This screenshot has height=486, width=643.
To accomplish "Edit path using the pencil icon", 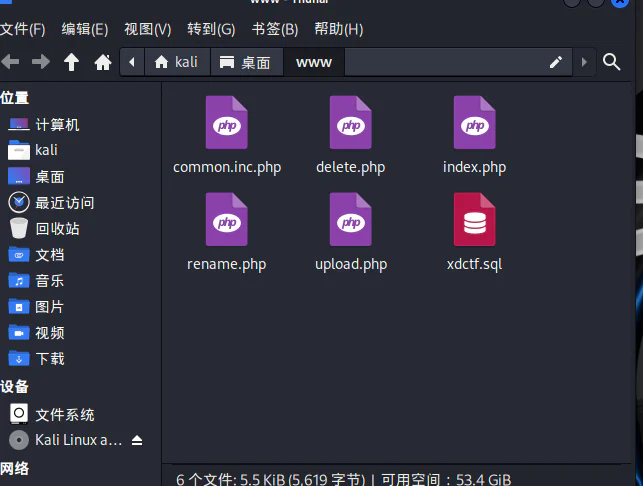I will [556, 62].
